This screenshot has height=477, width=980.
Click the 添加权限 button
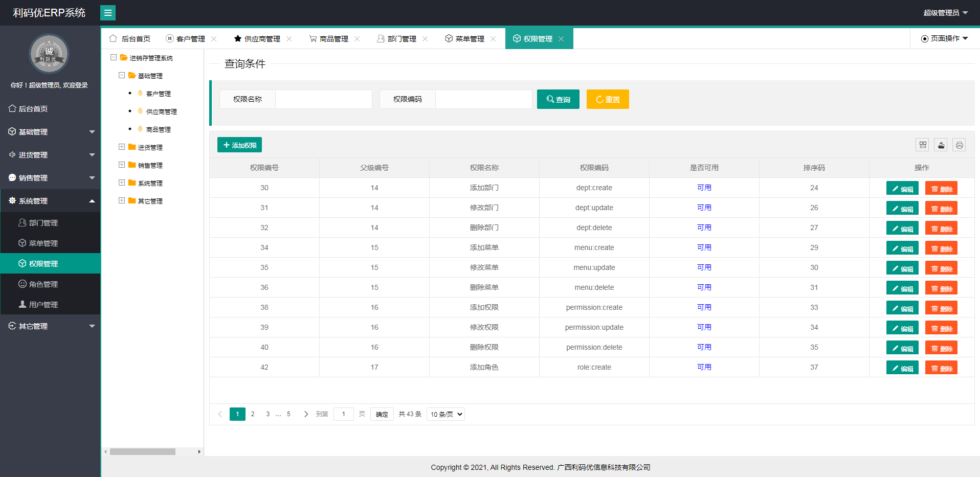[x=239, y=145]
